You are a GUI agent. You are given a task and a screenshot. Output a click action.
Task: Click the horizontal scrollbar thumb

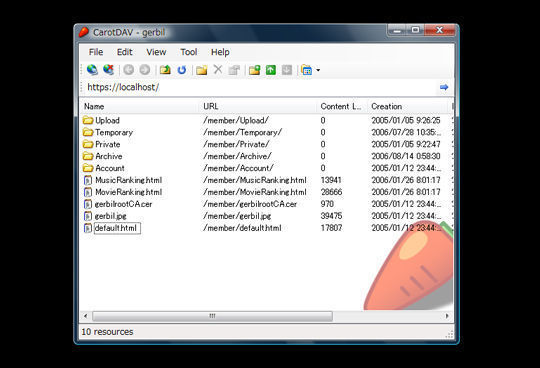[212, 316]
